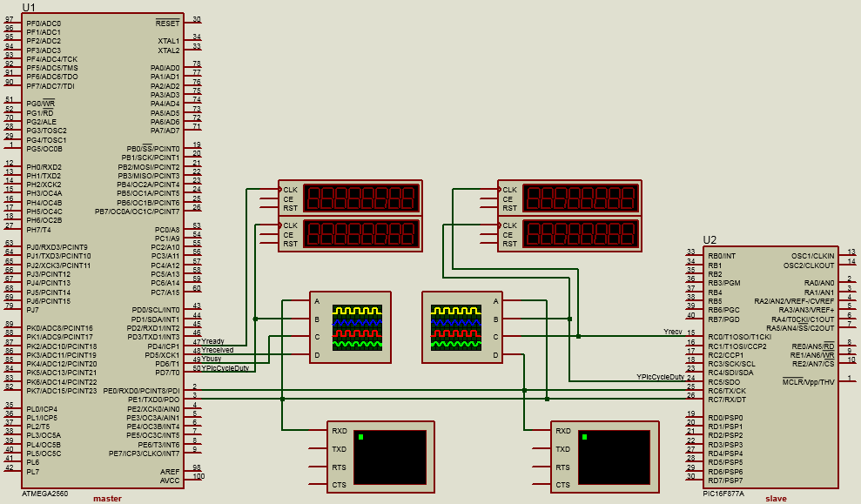
Task: Click the RC6/TX/CK pin label on U2
Action: pyautogui.click(x=727, y=391)
